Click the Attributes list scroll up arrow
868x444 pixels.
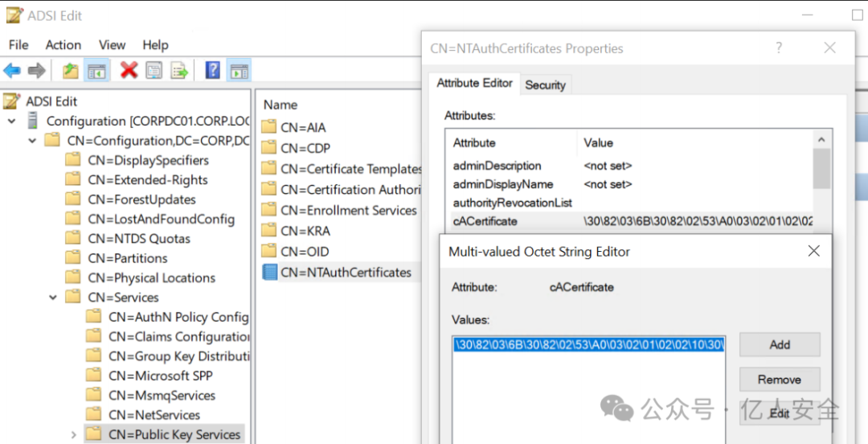(x=821, y=140)
